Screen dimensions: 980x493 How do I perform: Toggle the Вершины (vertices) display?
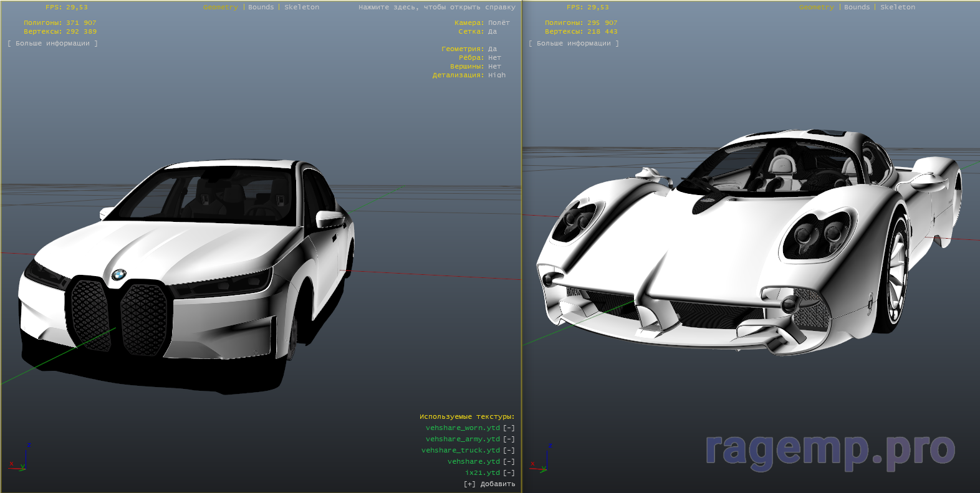point(494,67)
